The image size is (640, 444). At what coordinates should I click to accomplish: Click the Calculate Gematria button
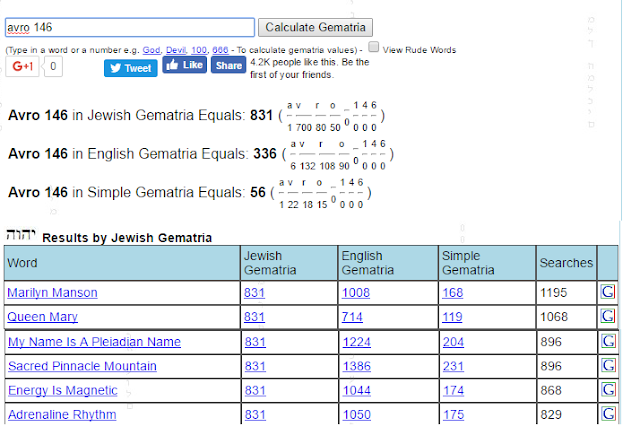315,27
